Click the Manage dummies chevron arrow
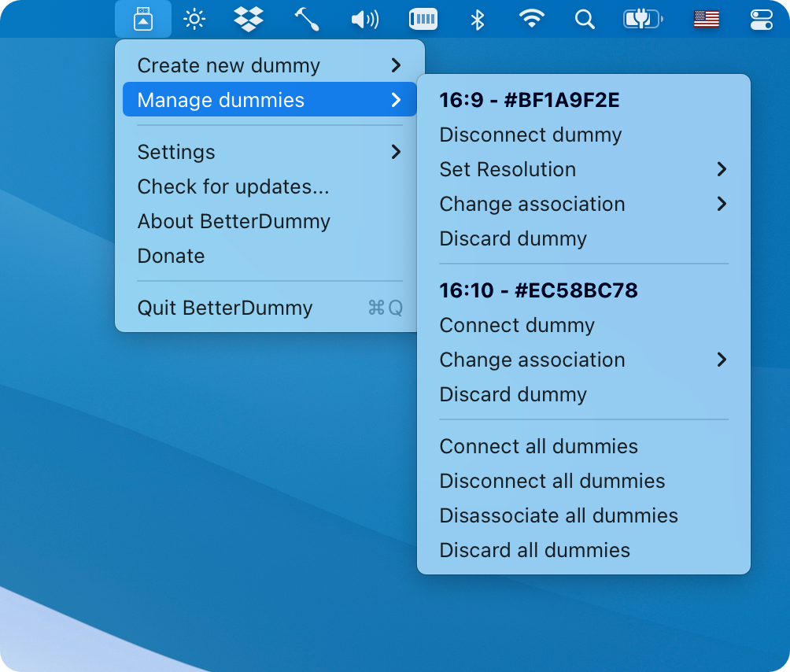790x672 pixels. pyautogui.click(x=397, y=100)
